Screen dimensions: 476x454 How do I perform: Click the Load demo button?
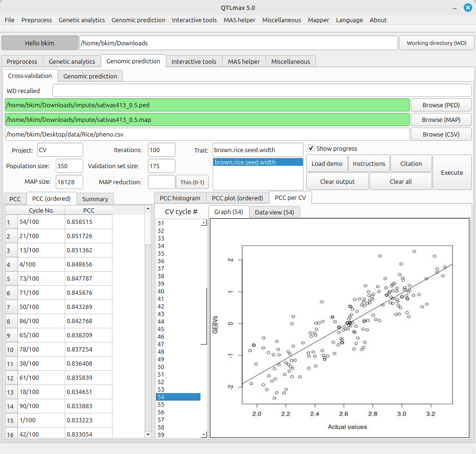[x=327, y=163]
